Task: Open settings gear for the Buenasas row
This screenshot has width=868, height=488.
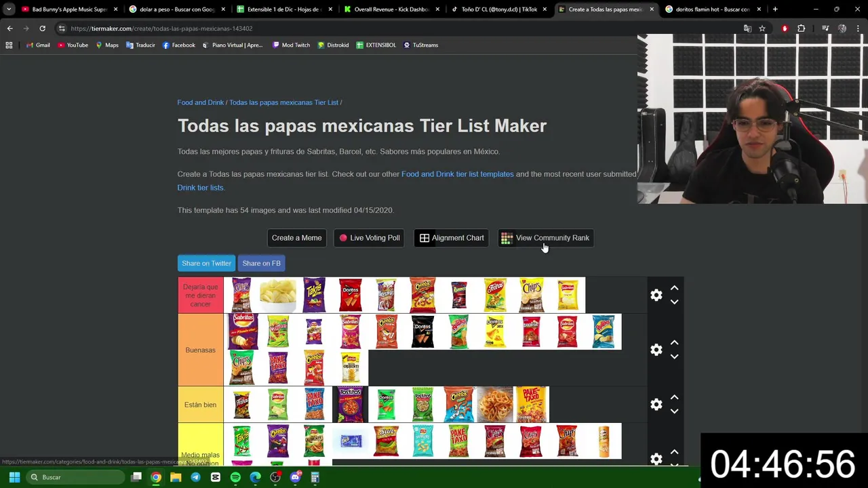Action: click(x=656, y=350)
